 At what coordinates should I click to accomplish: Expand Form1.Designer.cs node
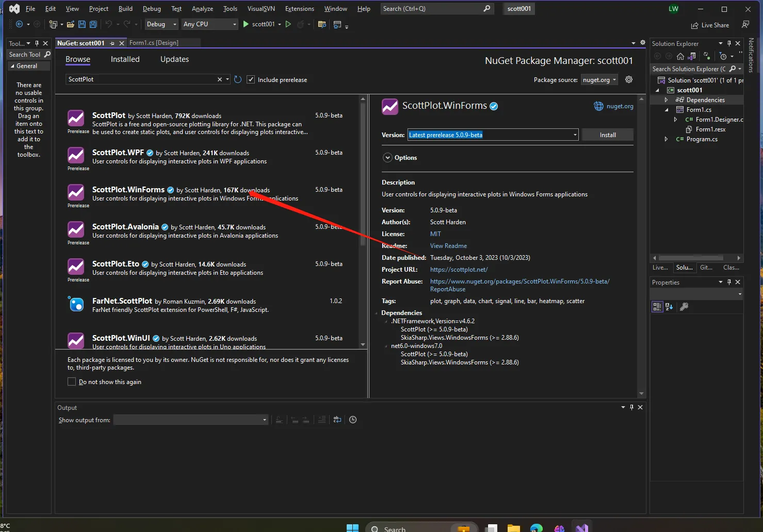675,120
